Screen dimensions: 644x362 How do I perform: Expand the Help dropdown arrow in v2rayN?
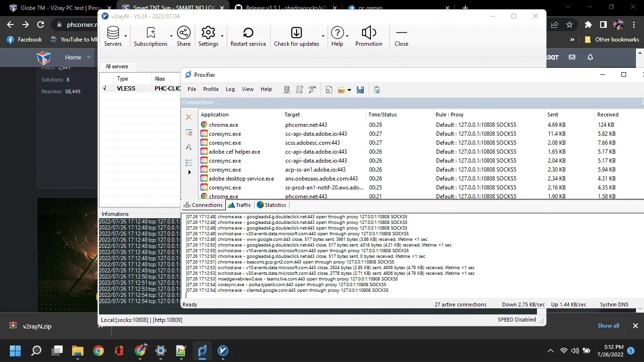pyautogui.click(x=347, y=36)
